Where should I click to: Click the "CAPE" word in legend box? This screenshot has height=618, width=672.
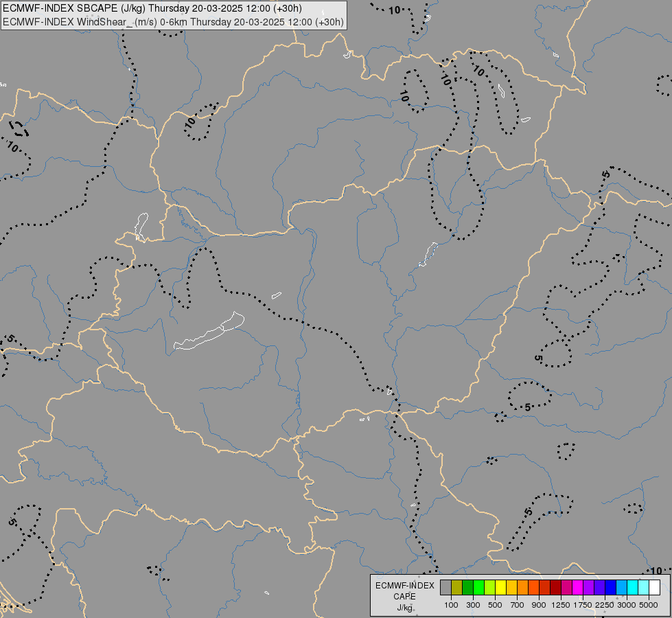point(404,597)
